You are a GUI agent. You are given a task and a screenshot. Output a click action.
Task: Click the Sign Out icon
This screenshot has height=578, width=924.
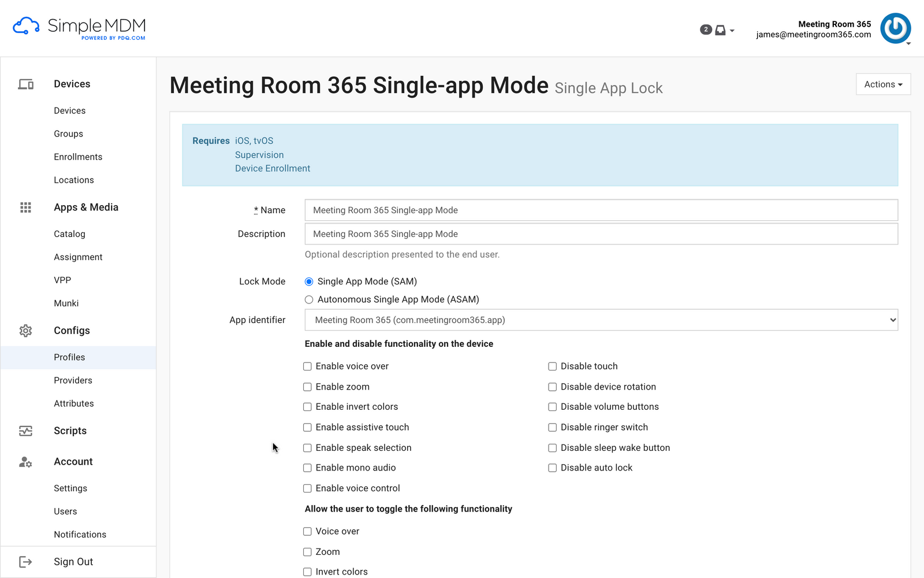tap(25, 561)
